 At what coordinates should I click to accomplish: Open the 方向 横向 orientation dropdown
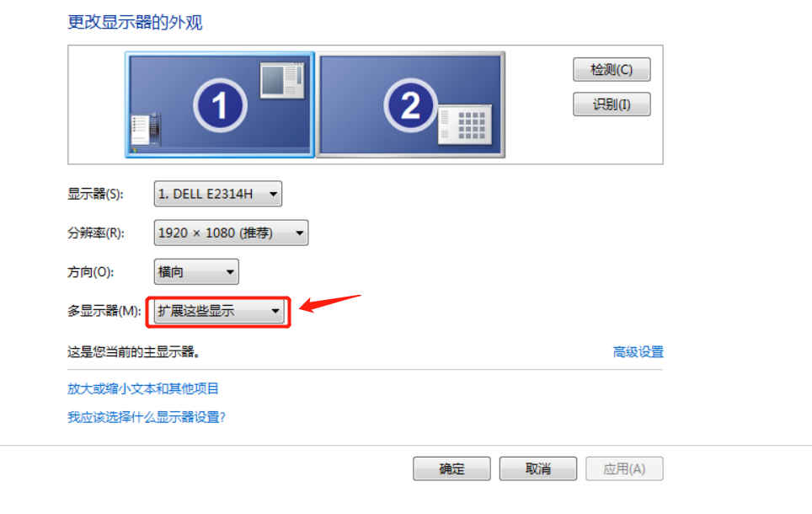pos(196,271)
